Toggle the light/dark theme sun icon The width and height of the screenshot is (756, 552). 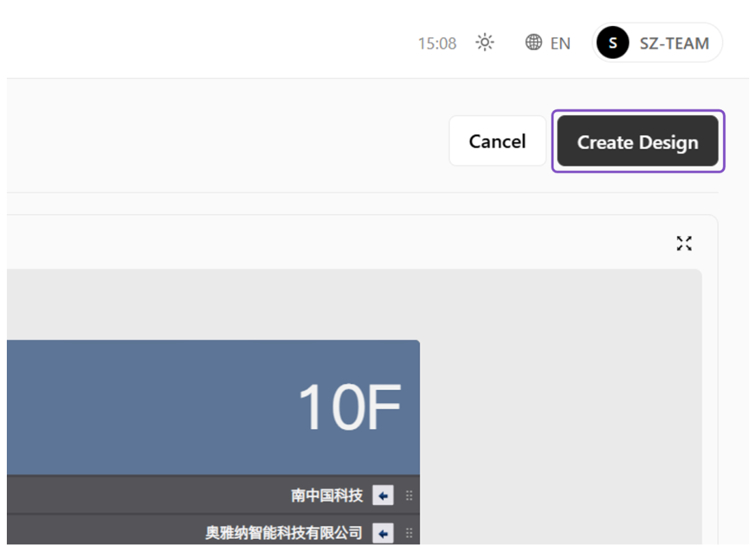pyautogui.click(x=484, y=42)
